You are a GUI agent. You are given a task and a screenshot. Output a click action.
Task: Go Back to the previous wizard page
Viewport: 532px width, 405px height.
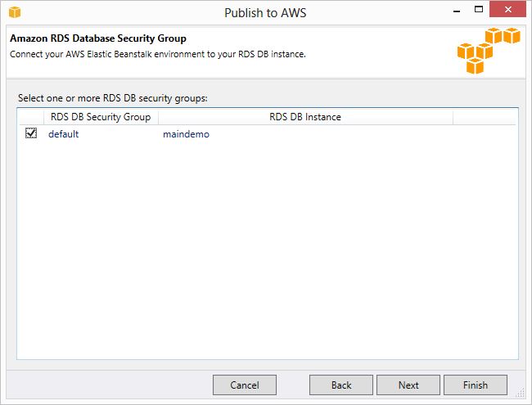click(x=341, y=385)
